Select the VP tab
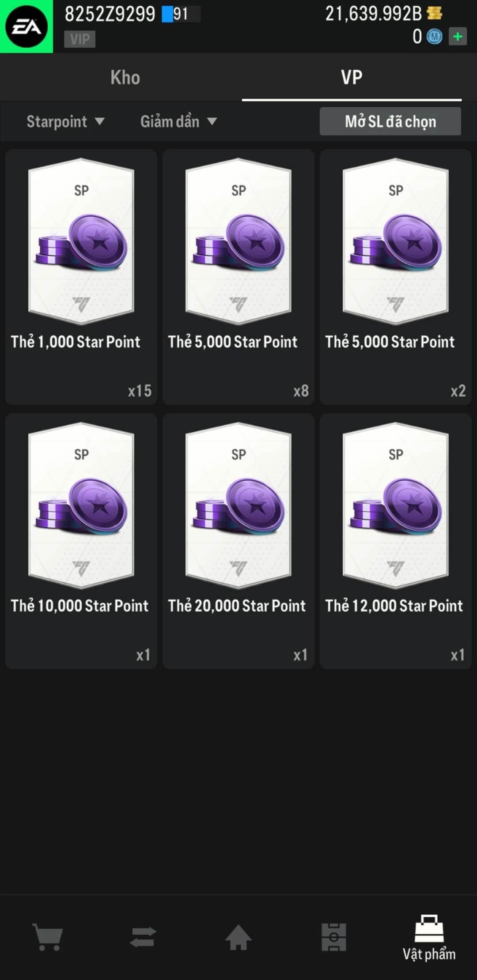 [x=352, y=78]
